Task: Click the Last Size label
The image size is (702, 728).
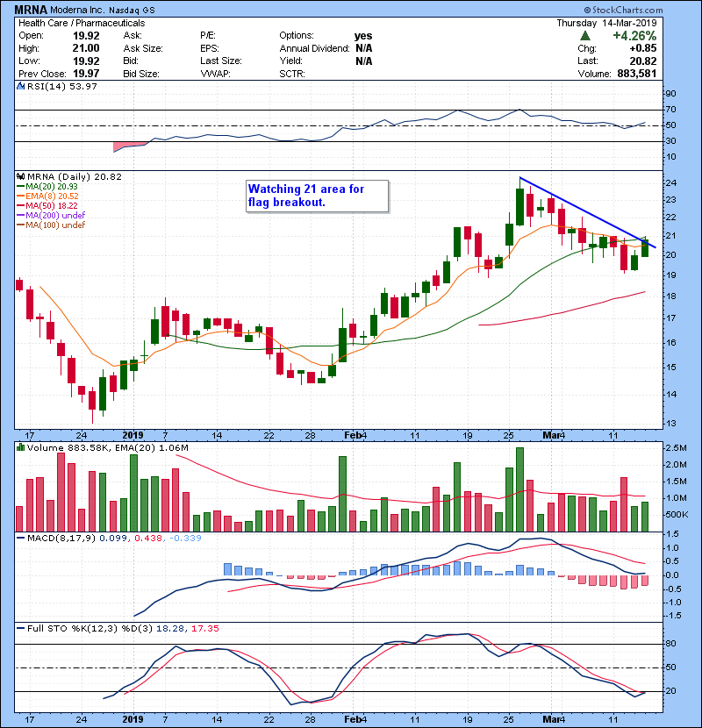Action: pyautogui.click(x=221, y=61)
